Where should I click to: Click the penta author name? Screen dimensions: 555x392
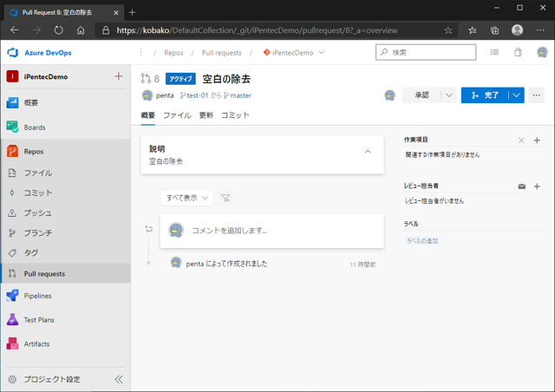165,95
